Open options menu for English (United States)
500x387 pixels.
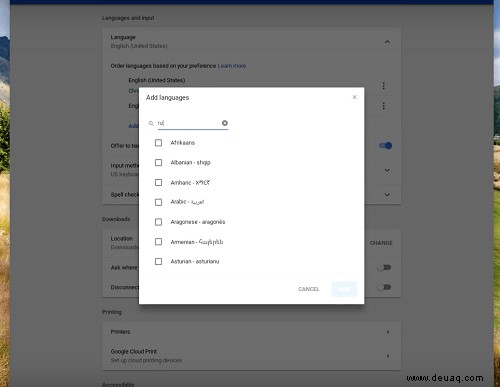[x=383, y=86]
